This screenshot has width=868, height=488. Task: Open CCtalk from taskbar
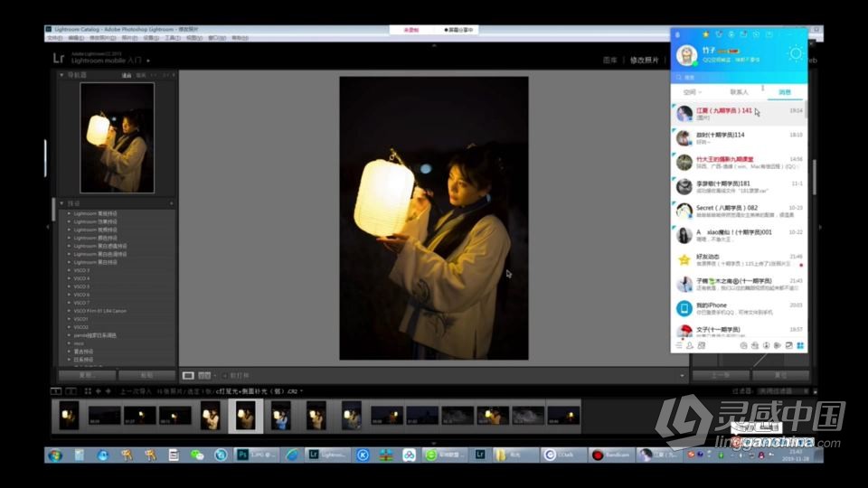(x=562, y=455)
